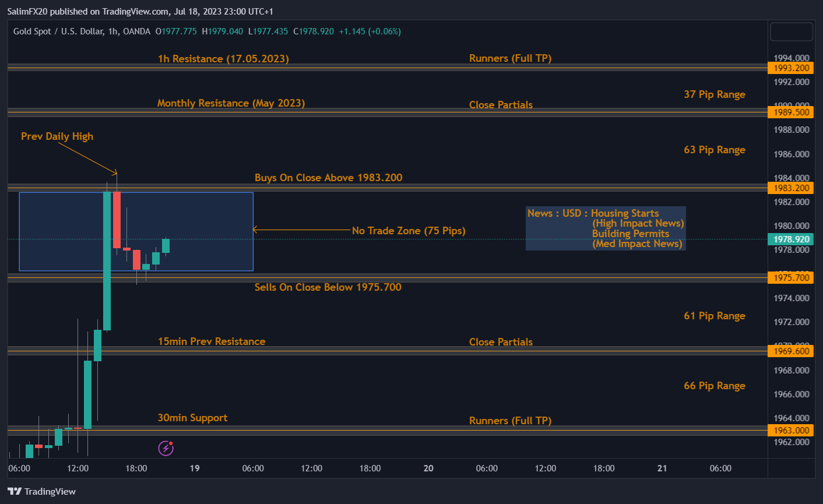The width and height of the screenshot is (823, 504).
Task: Click the TradingView logo at bottom left
Action: pos(41,491)
